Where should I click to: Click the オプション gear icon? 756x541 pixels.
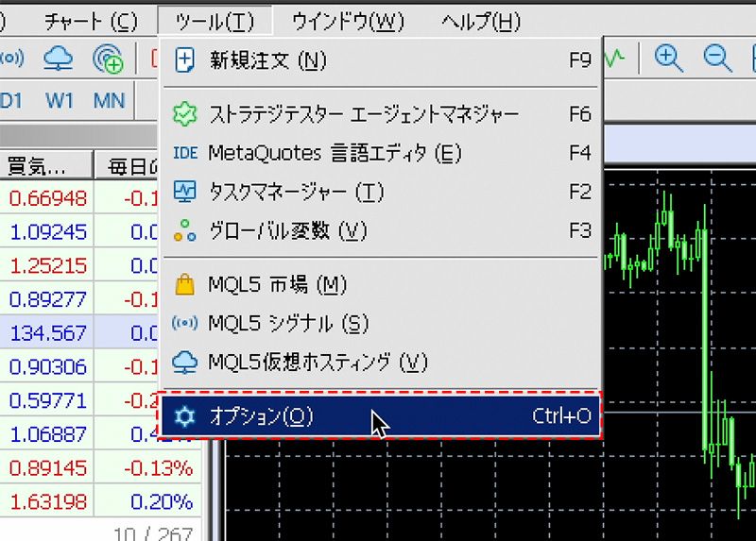point(185,415)
